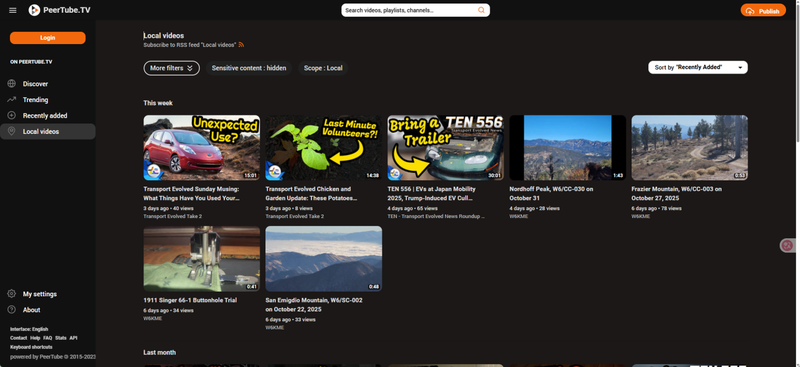This screenshot has height=367, width=800.
Task: Open Transport Evolved Take 2 channel under Sunday Musing
Action: click(172, 216)
